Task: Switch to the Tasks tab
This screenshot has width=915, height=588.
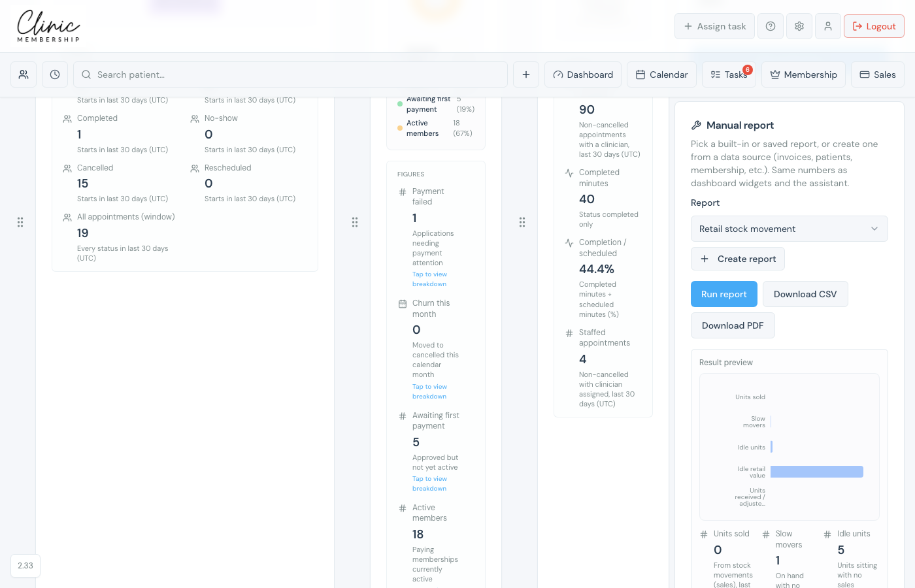Action: 729,74
